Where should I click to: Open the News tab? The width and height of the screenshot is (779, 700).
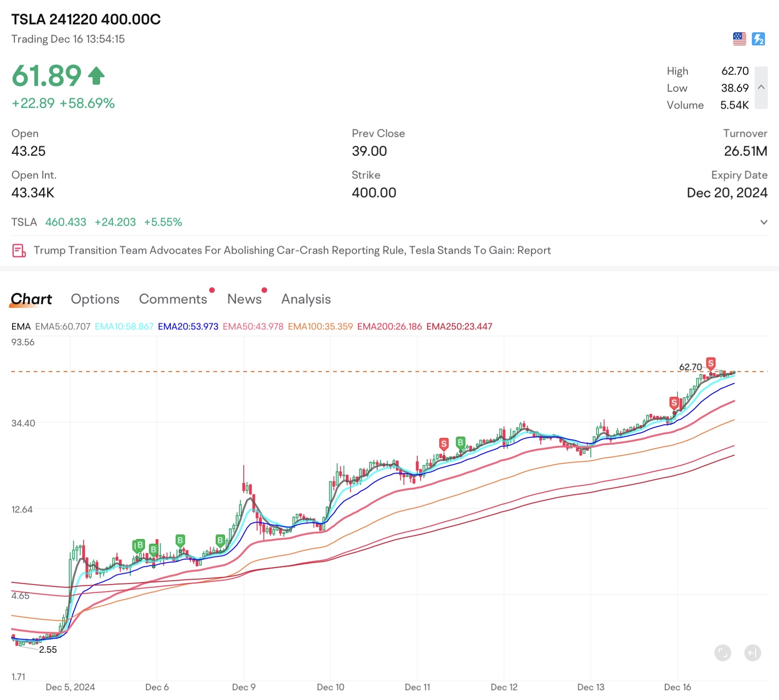pos(244,299)
